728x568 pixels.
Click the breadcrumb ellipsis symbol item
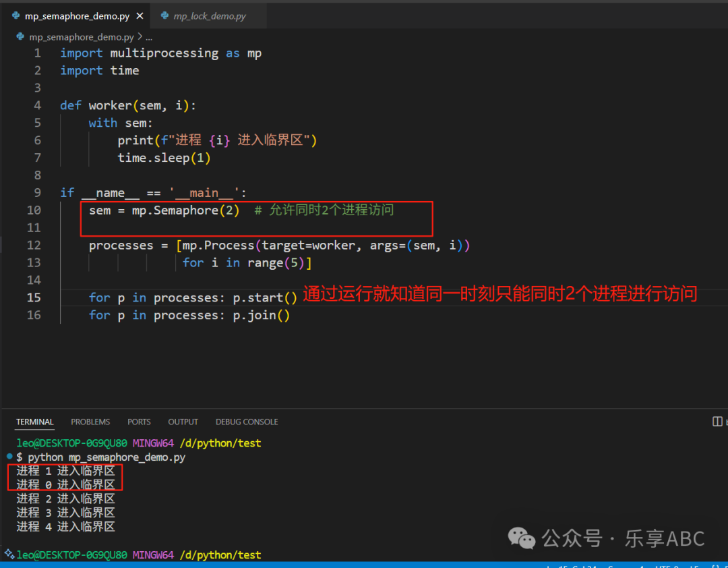pyautogui.click(x=148, y=37)
